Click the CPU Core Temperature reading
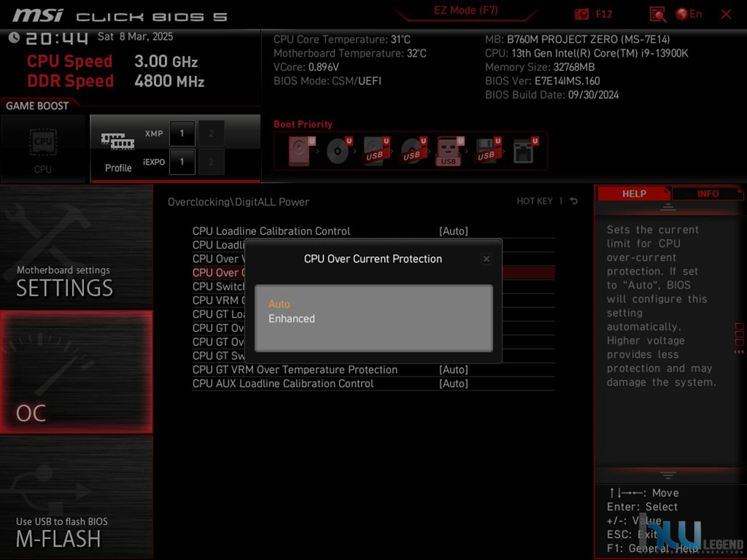This screenshot has width=747, height=560. (x=341, y=39)
